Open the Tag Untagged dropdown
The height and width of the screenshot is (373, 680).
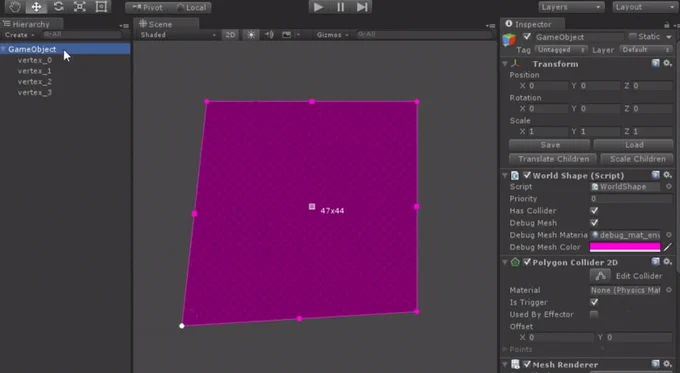click(x=561, y=50)
